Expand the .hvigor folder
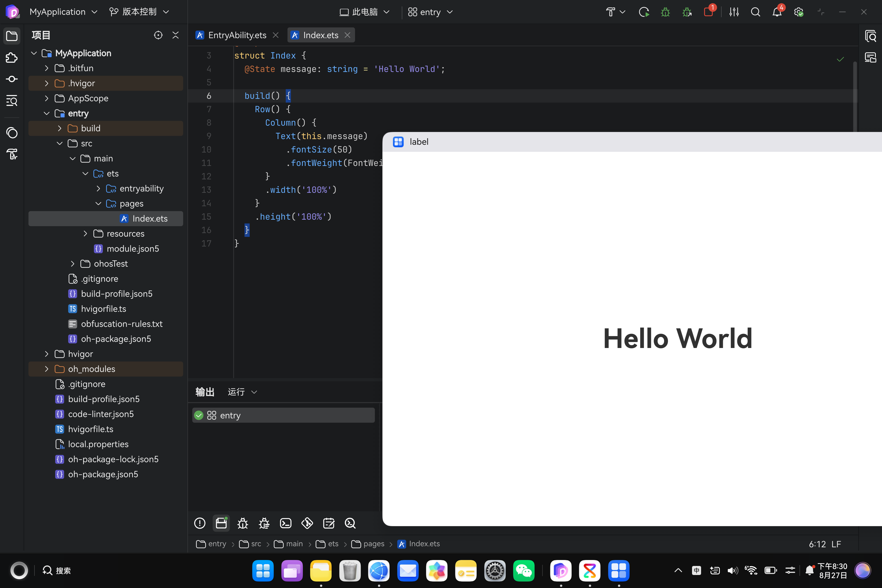This screenshot has height=588, width=882. 46,83
